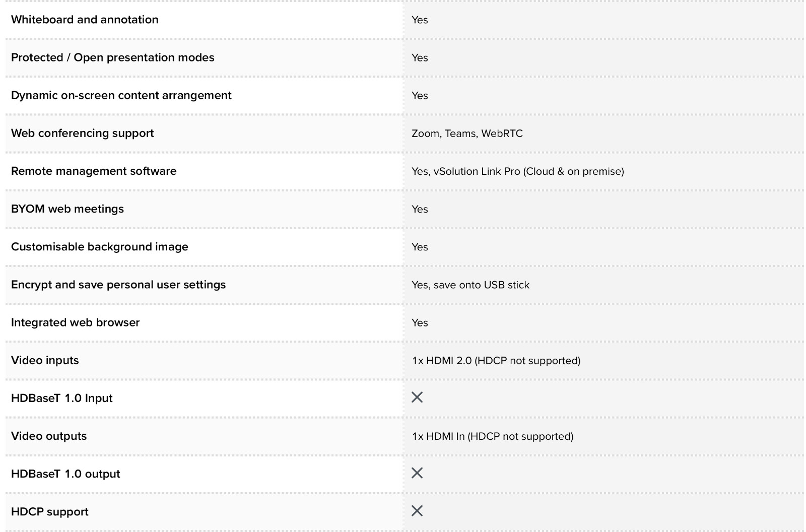Select the Whiteboard and annotation label
This screenshot has width=806, height=532.
[x=85, y=20]
